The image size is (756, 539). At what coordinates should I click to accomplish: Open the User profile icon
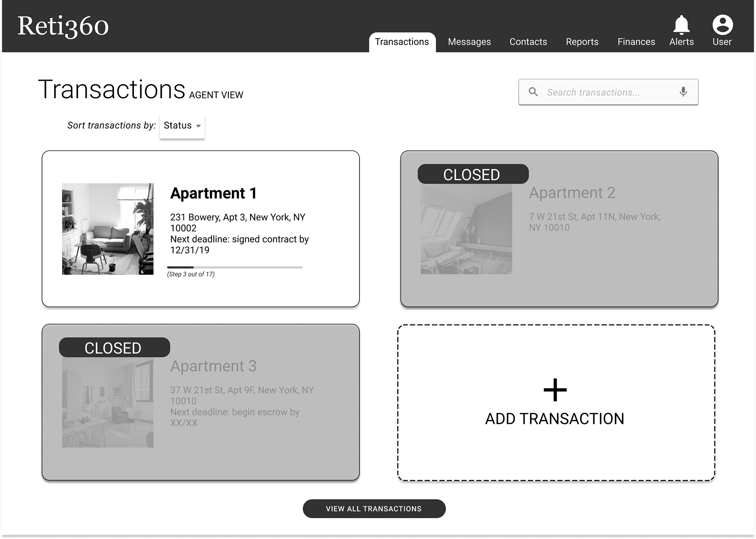[723, 25]
